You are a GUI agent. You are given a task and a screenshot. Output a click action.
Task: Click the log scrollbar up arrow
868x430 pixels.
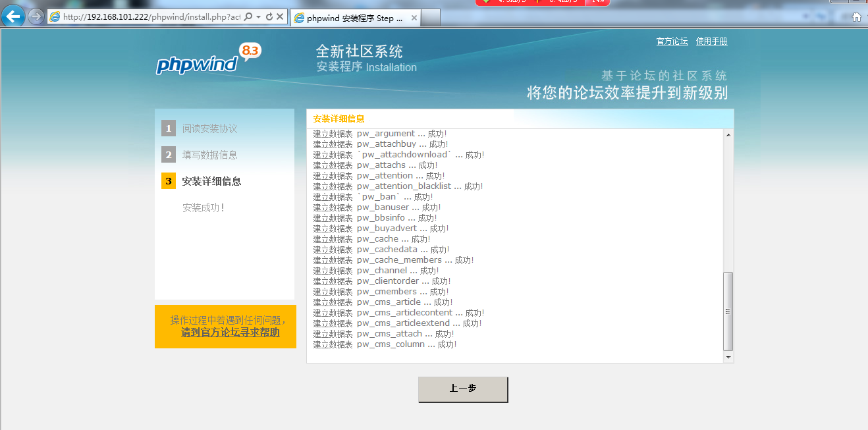pyautogui.click(x=728, y=135)
